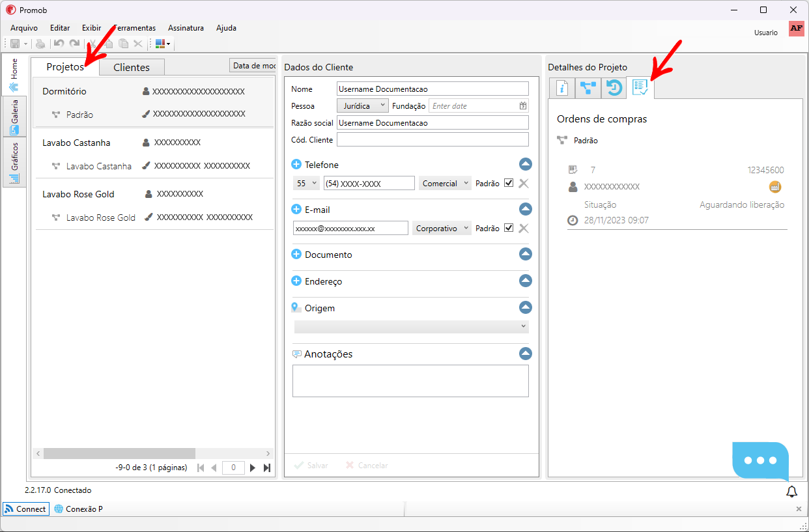This screenshot has width=809, height=532.
Task: Click the colored layout squares icon
Action: click(160, 44)
